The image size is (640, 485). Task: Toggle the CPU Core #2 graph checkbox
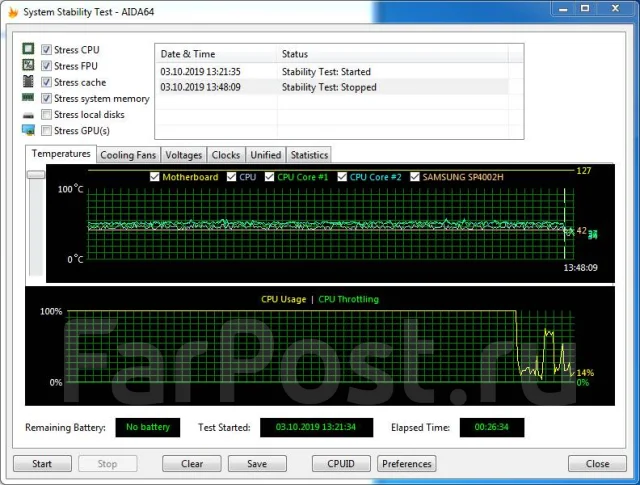coord(342,177)
